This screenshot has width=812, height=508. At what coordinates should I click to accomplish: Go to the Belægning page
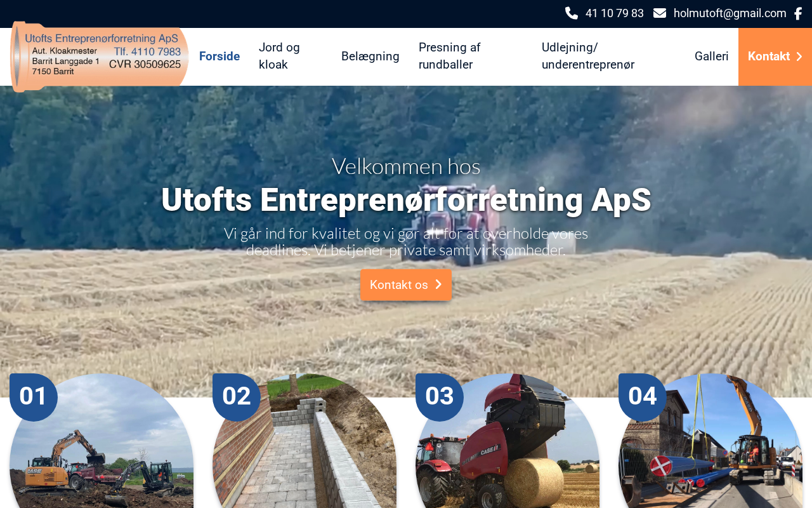[x=370, y=57]
